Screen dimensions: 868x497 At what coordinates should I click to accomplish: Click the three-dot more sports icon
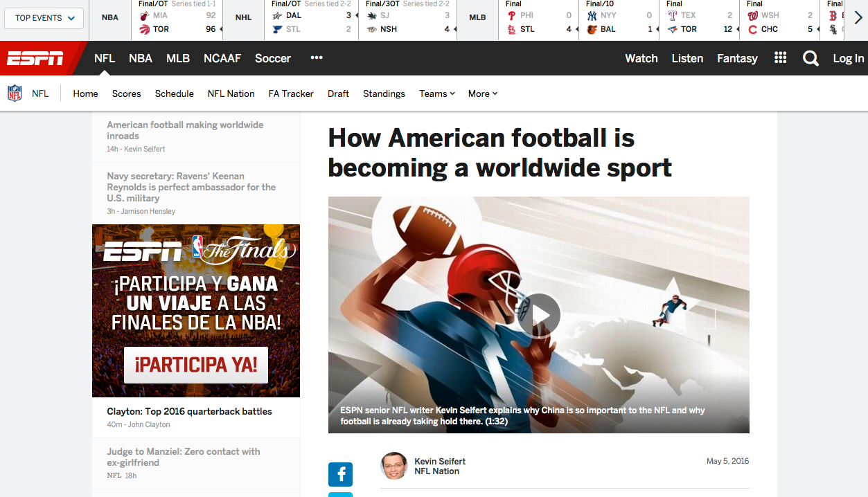coord(317,57)
